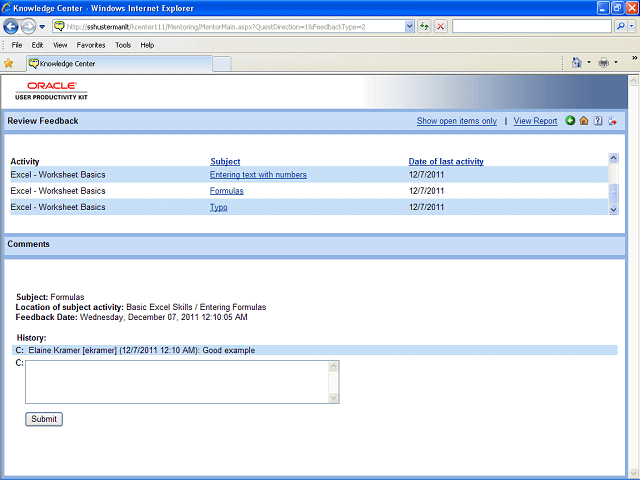640x480 pixels.
Task: Open the View Report link
Action: click(535, 121)
